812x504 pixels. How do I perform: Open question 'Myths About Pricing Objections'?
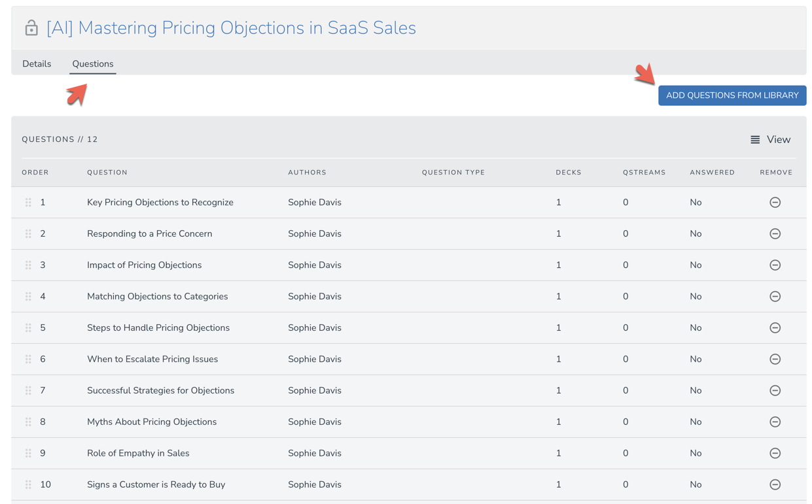click(152, 422)
